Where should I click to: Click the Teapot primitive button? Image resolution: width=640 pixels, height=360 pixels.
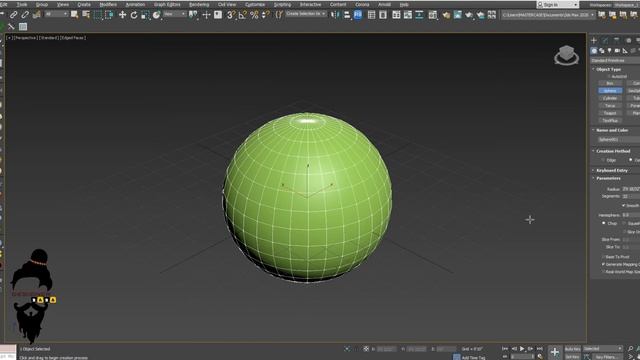[x=610, y=113]
